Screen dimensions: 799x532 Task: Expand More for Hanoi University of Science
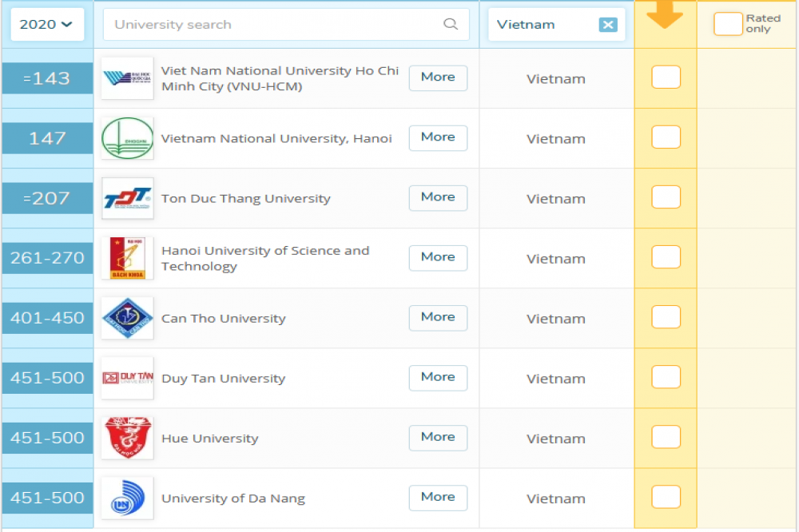pyautogui.click(x=438, y=257)
